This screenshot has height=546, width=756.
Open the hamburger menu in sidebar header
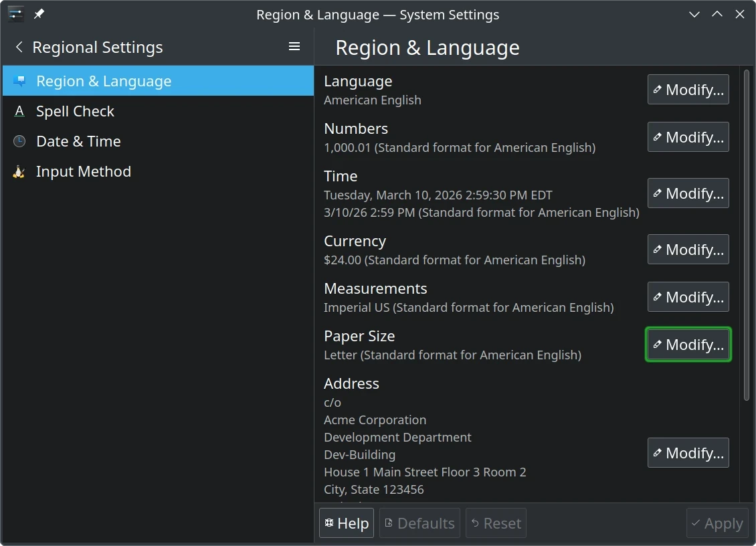coord(294,47)
